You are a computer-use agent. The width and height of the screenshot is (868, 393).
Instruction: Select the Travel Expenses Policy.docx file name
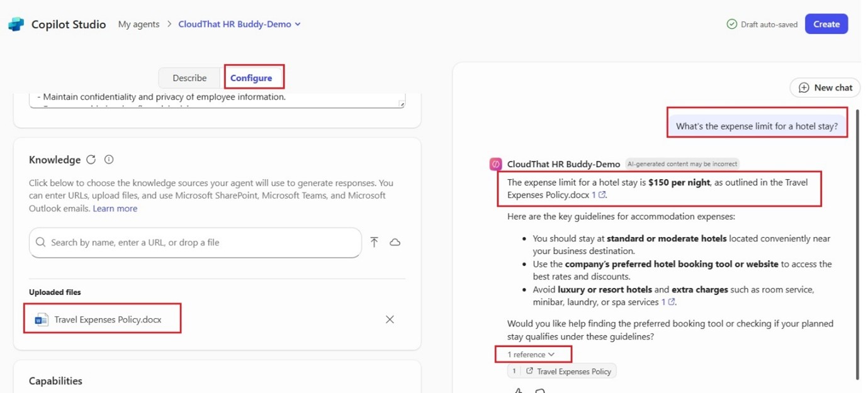point(108,319)
